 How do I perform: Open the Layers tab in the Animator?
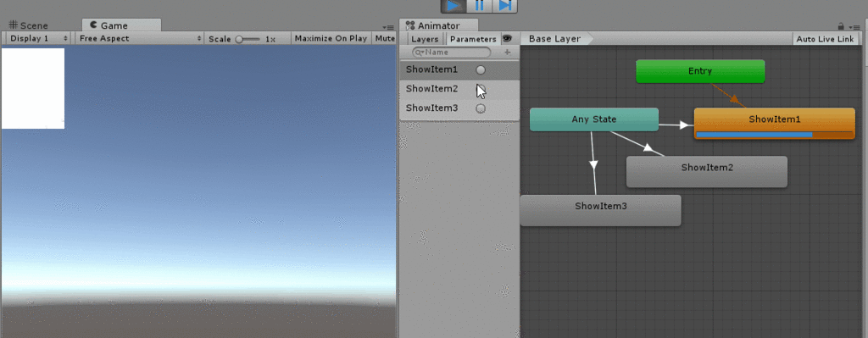[x=426, y=39]
